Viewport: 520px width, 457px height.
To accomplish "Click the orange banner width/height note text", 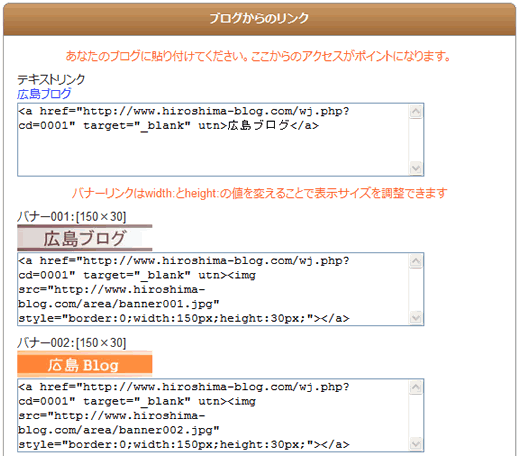I will pos(260,193).
